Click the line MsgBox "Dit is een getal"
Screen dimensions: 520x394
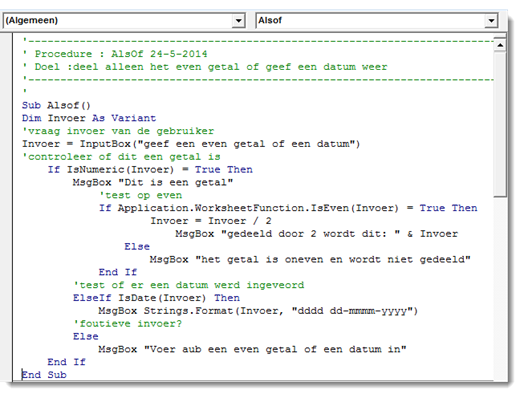[153, 183]
